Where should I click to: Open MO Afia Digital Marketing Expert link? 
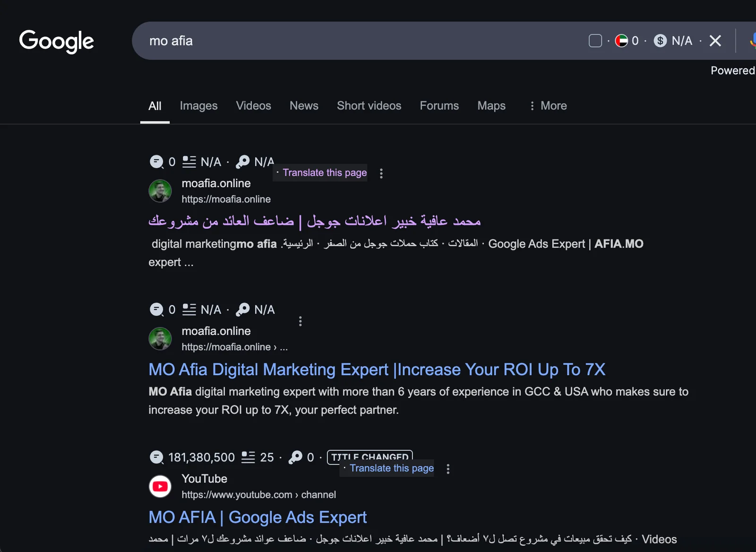377,370
